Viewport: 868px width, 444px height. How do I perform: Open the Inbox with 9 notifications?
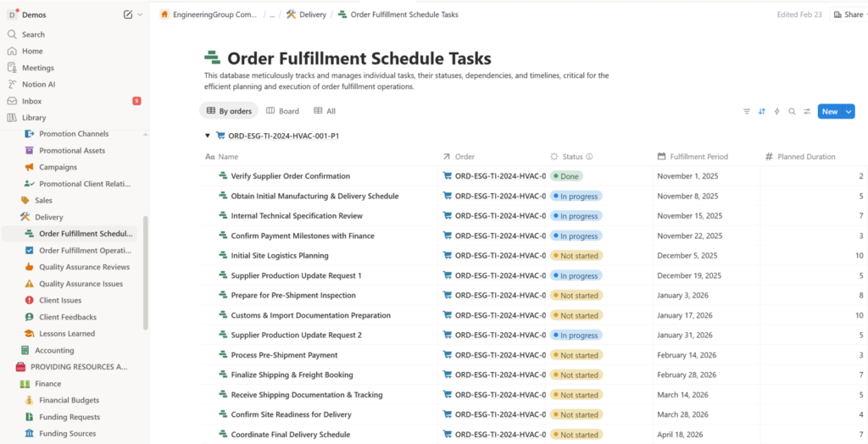[x=31, y=101]
